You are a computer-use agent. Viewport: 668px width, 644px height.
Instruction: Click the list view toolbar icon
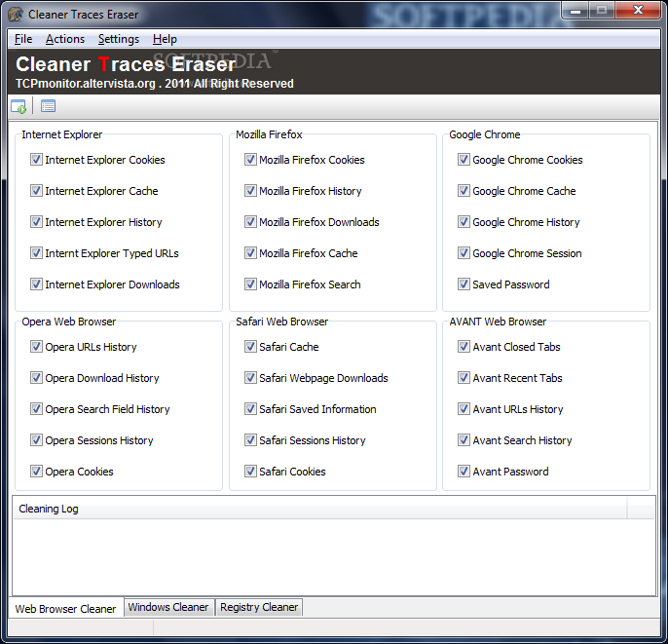pyautogui.click(x=48, y=106)
